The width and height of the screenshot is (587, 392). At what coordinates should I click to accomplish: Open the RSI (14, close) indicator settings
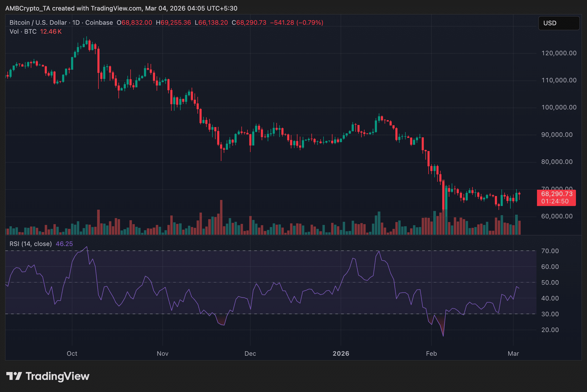coord(30,244)
